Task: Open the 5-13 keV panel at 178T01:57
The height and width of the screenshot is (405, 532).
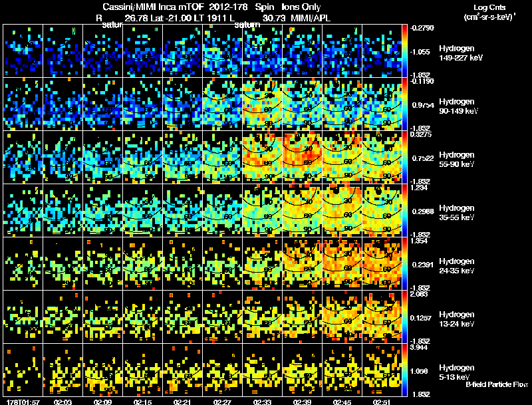Action: pos(23,370)
